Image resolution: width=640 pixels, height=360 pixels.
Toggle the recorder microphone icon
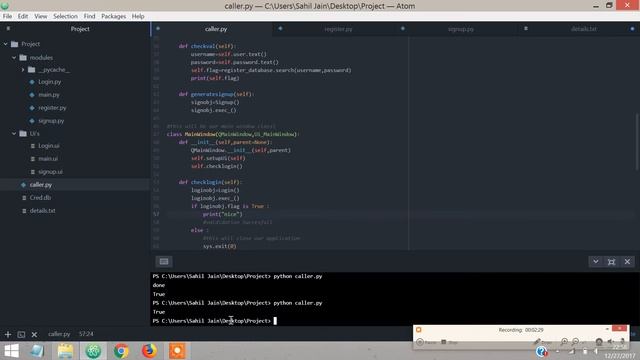coord(622,342)
